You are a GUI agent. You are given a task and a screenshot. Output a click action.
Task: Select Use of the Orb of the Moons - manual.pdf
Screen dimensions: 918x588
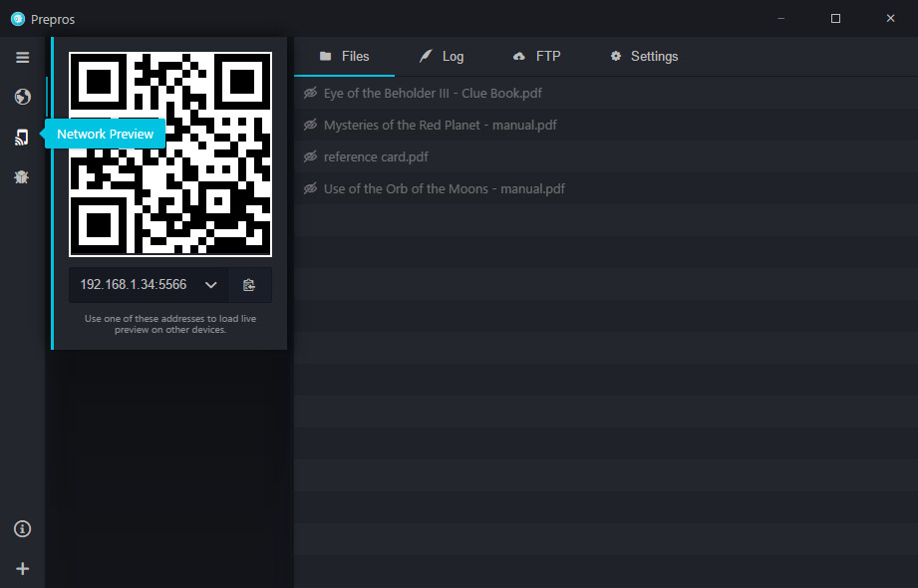tap(445, 188)
